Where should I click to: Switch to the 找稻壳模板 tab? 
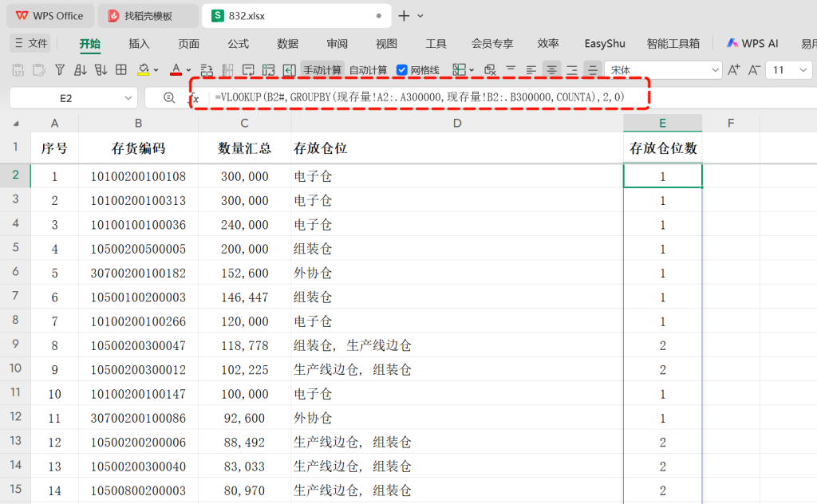click(x=148, y=16)
